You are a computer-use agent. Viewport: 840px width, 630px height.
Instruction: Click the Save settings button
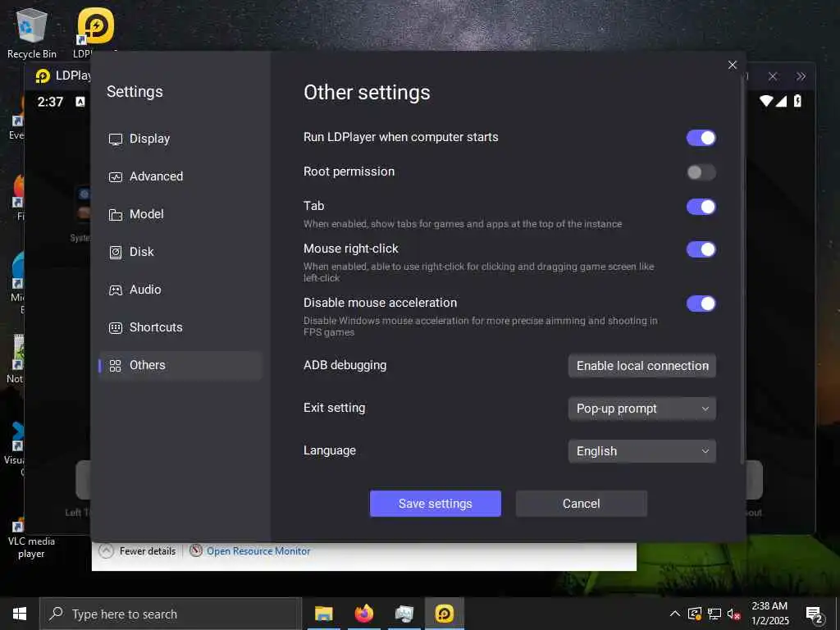coord(435,504)
